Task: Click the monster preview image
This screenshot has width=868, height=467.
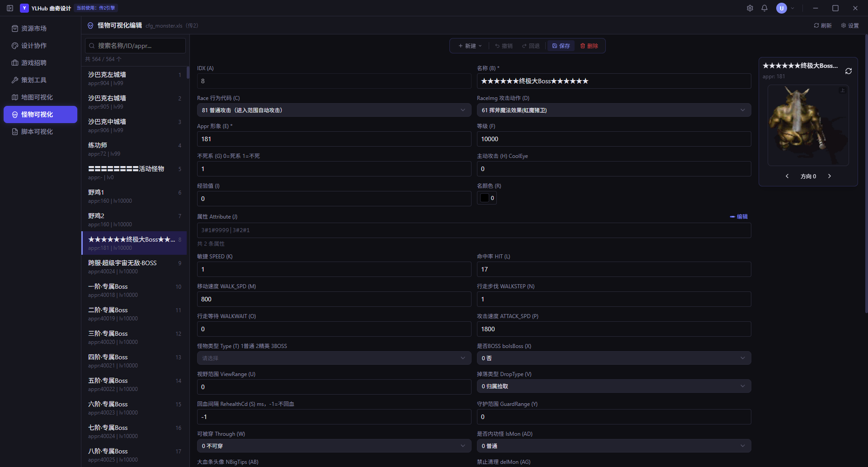Action: click(808, 125)
